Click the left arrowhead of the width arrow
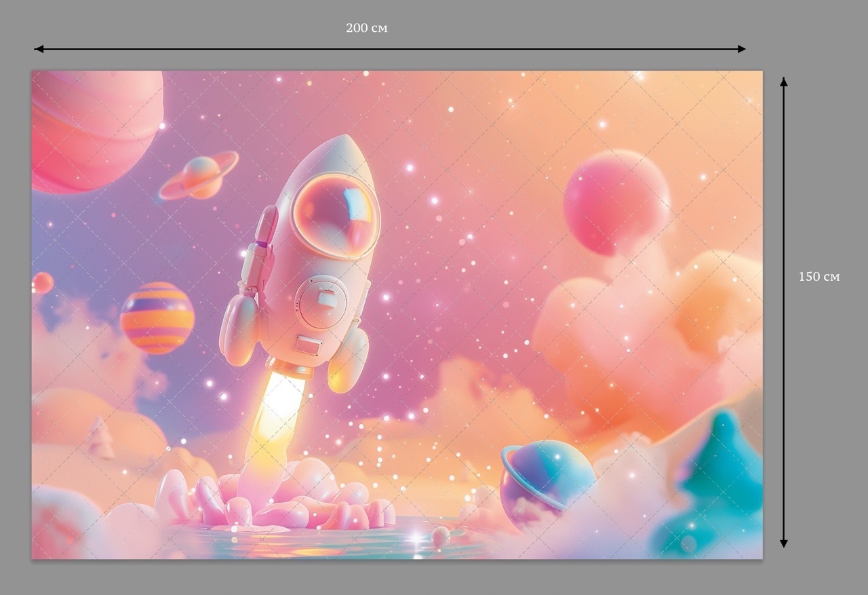Image resolution: width=868 pixels, height=595 pixels. 39,49
